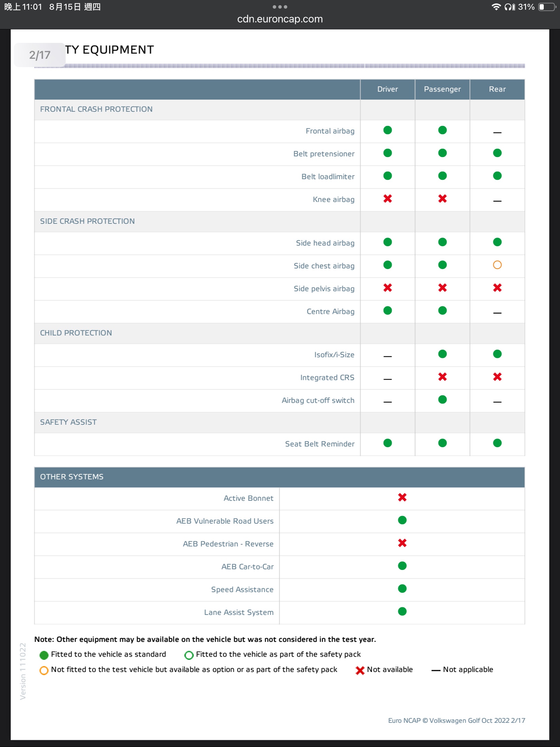Tap the cdn.euroncap.com address bar
This screenshot has height=747, width=560.
[280, 19]
